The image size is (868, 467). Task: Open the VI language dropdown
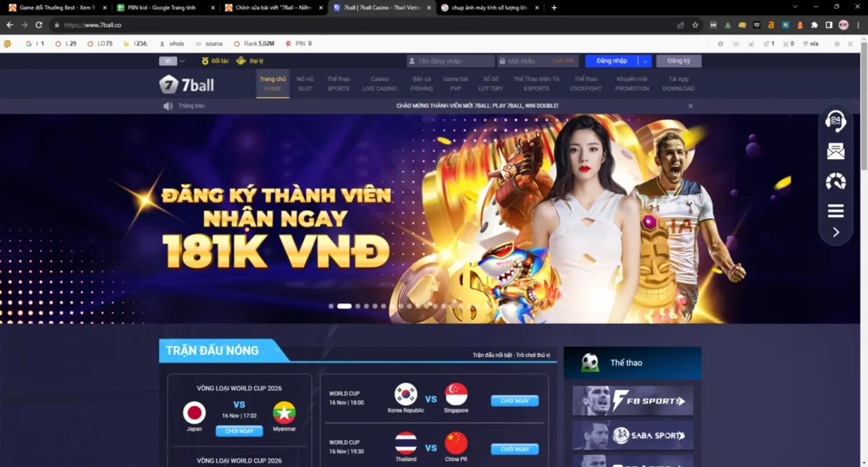(x=171, y=61)
